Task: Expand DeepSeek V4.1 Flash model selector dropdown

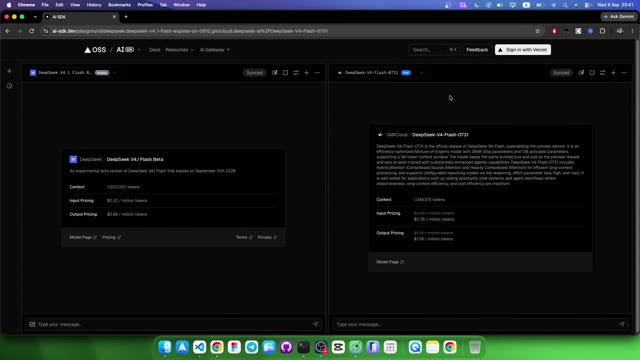Action: (73, 73)
